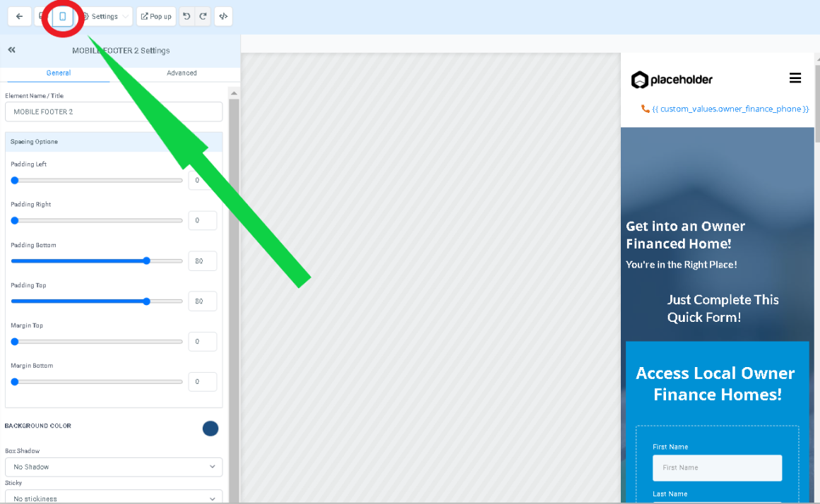Screen dimensions: 820x504
Task: Select the 'Just Complete This Quick Form!' text
Action: pyautogui.click(x=723, y=308)
